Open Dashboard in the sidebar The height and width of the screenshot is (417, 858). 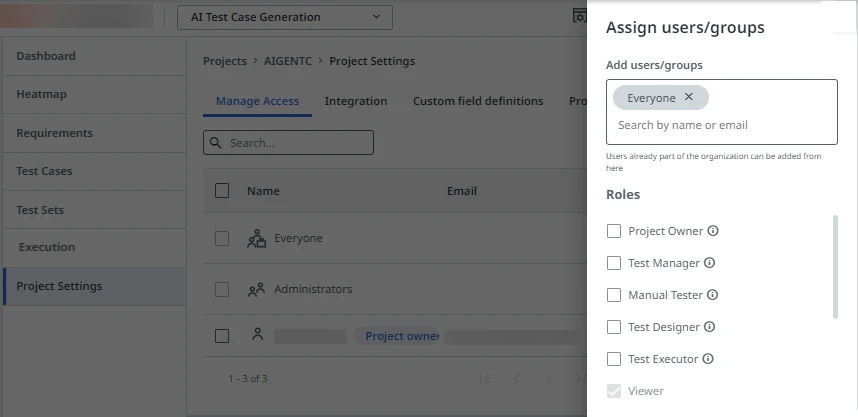(94, 56)
